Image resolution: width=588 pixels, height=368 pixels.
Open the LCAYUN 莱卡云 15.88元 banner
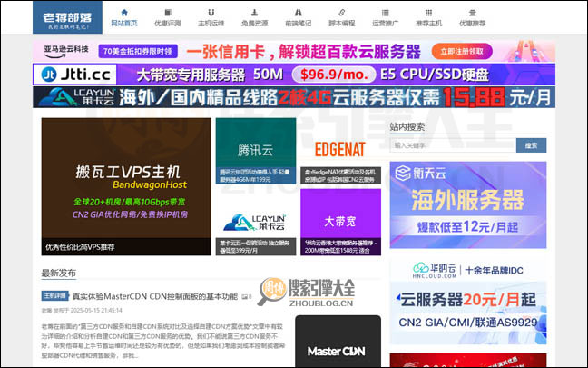click(294, 97)
